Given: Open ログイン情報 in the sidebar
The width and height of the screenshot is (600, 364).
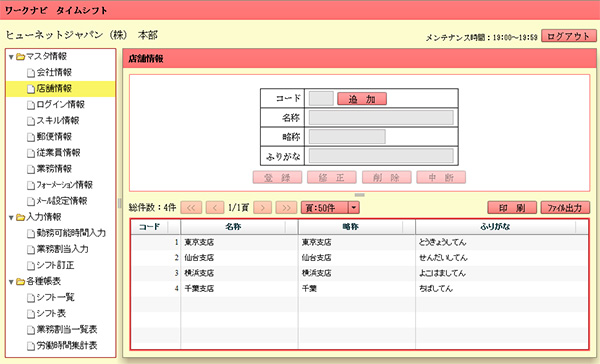Looking at the screenshot, I should (60, 104).
